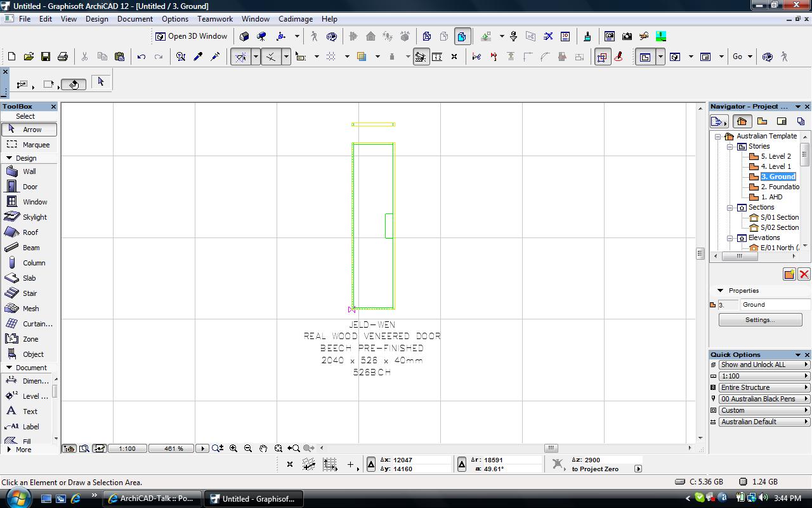The width and height of the screenshot is (812, 508).
Task: Pick the Roof tool
Action: pyautogui.click(x=29, y=232)
